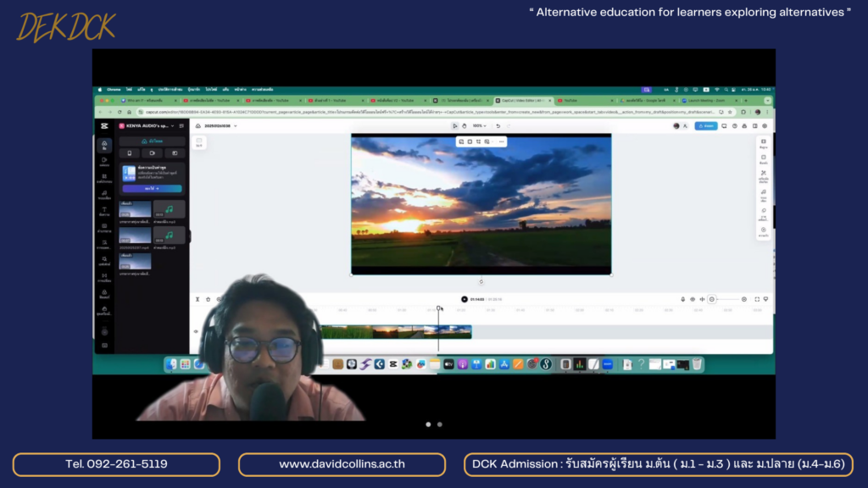Select the Text tool in left sidebar

[104, 210]
